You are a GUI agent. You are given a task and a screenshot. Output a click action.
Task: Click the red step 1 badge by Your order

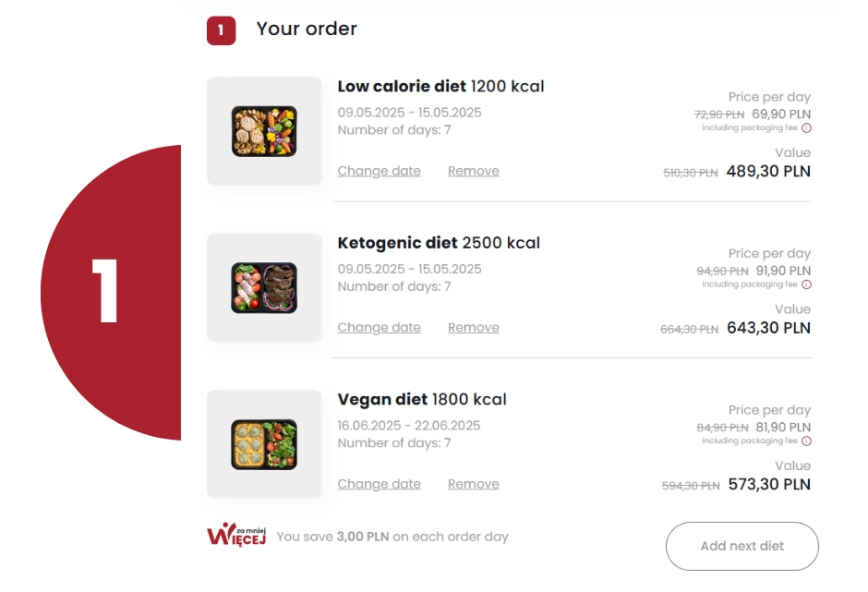[221, 30]
